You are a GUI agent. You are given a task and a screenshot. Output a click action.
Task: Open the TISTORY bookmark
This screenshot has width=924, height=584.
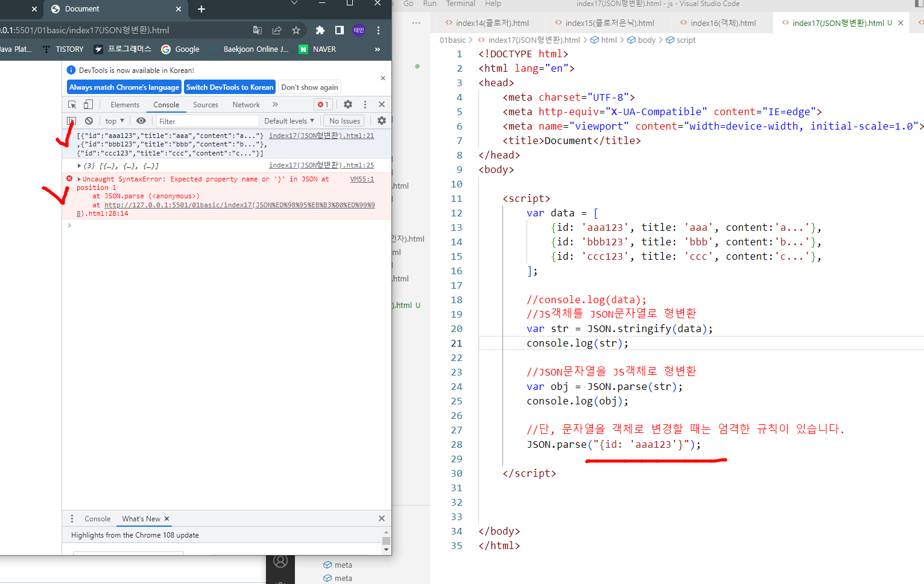point(63,49)
